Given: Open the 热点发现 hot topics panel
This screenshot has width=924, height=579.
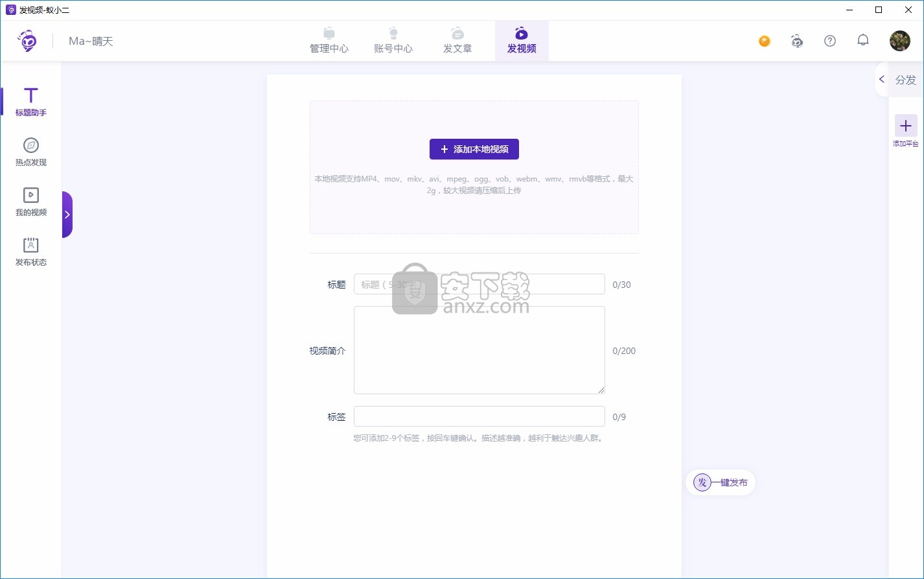Looking at the screenshot, I should click(x=30, y=152).
